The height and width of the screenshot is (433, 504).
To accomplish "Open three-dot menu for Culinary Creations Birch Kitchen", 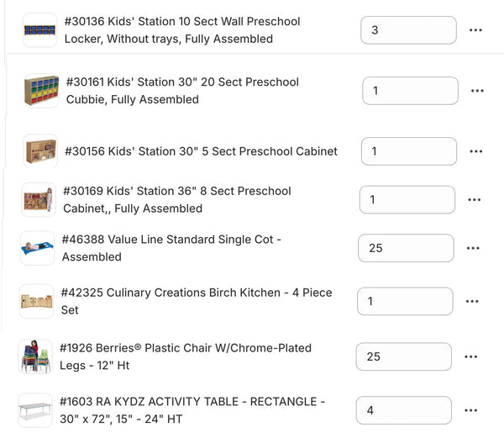I will pos(472,301).
